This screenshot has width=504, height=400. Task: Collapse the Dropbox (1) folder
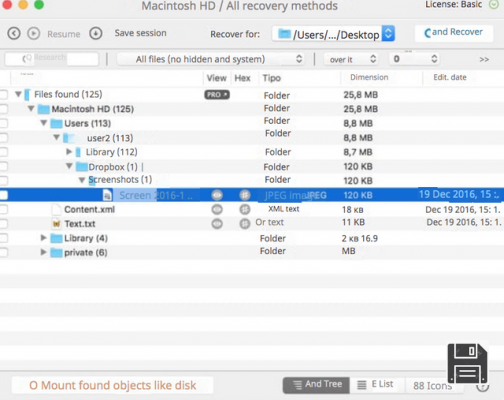69,166
